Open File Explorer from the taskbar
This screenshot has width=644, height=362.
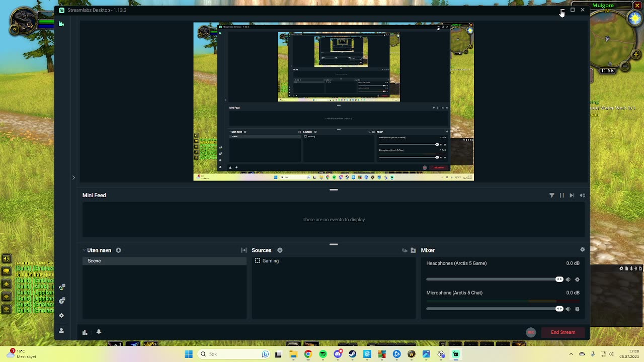tap(293, 354)
